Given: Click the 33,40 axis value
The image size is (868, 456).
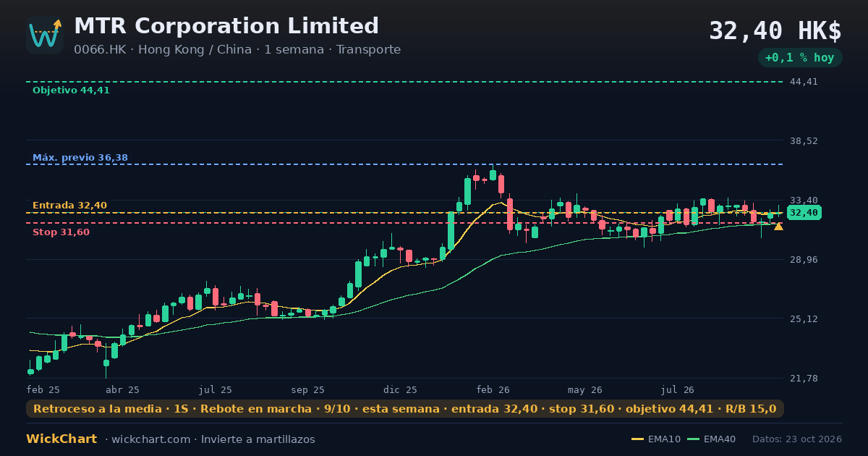Looking at the screenshot, I should [804, 200].
